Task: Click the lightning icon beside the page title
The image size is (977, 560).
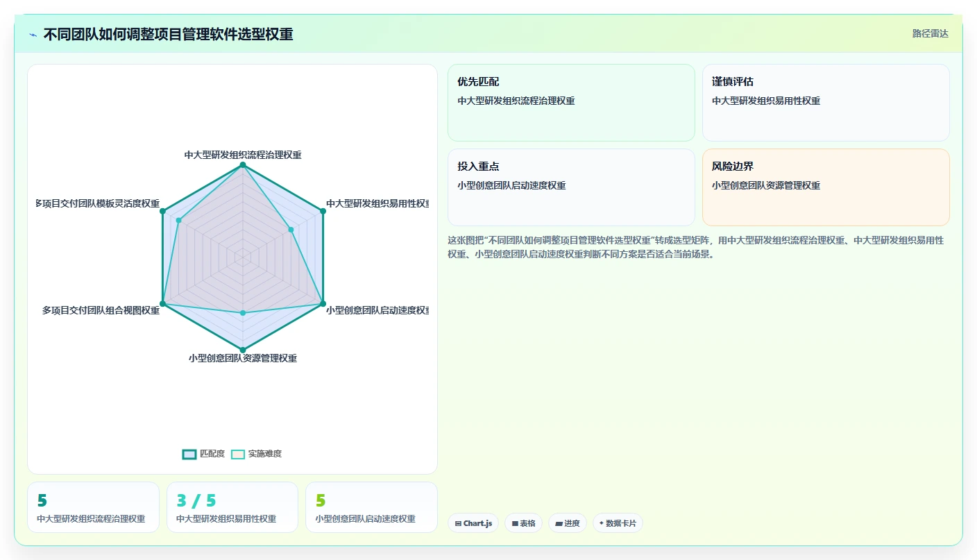Action: (x=33, y=35)
